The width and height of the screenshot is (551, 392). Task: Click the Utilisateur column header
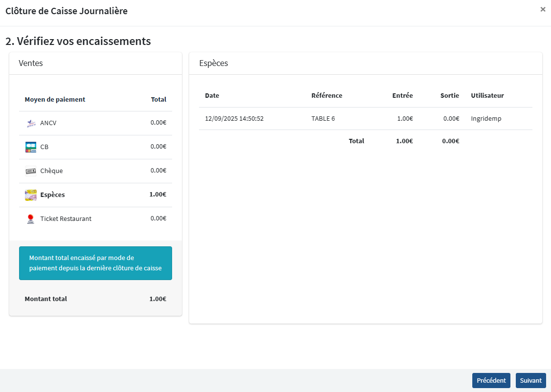[x=487, y=95]
